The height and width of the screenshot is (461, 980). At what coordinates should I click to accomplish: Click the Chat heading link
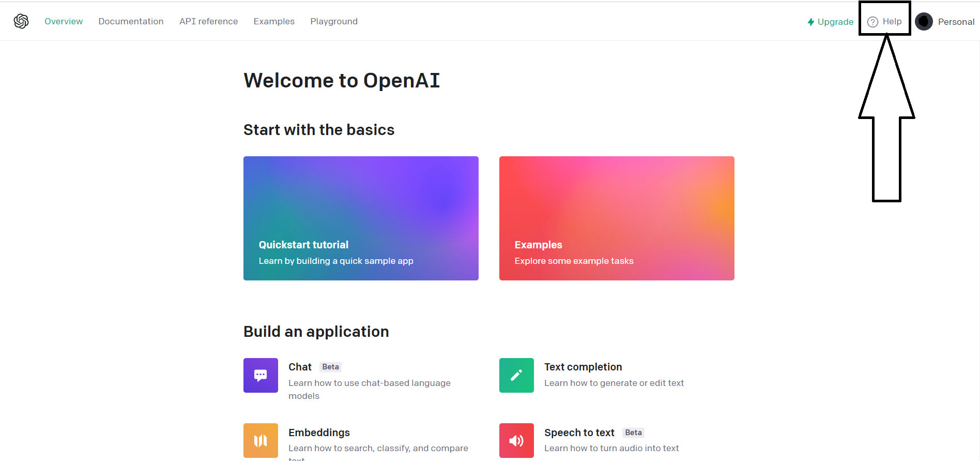pyautogui.click(x=300, y=367)
